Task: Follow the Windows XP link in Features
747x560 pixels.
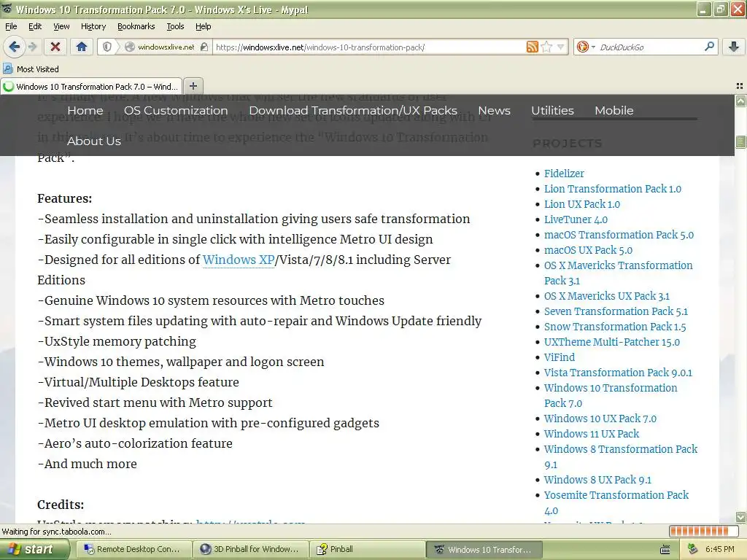Action: point(239,260)
